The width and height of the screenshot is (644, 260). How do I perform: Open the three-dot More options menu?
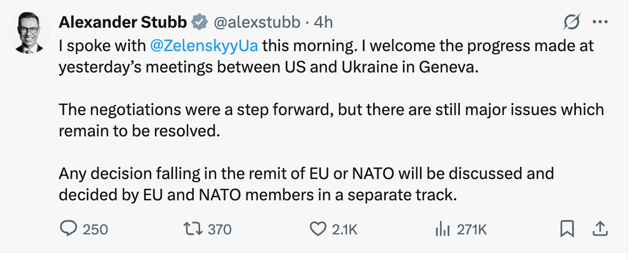click(600, 22)
